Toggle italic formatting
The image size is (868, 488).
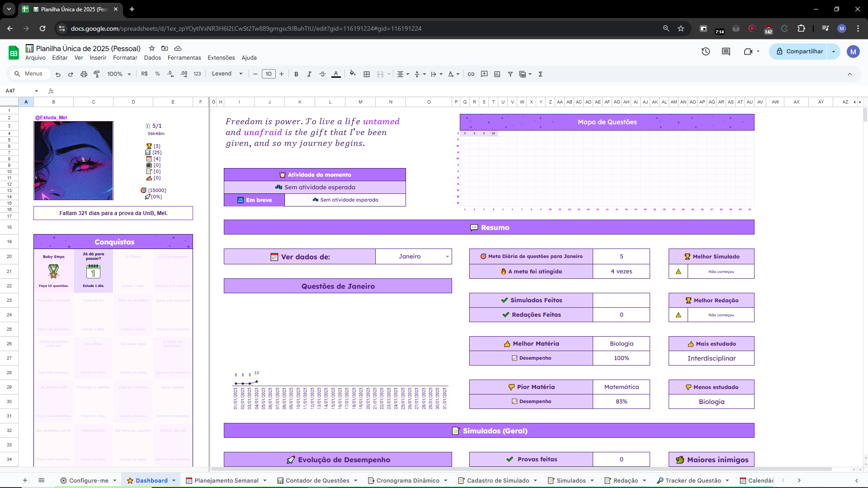coord(309,74)
